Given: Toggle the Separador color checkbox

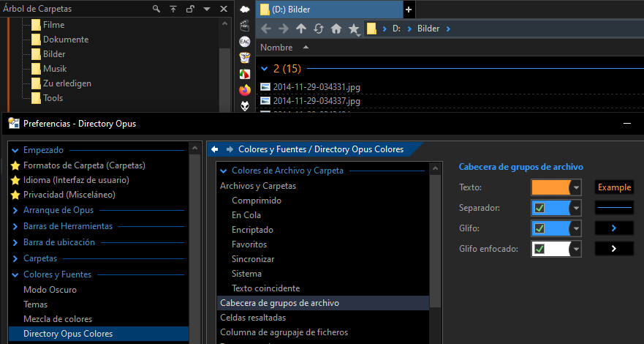Looking at the screenshot, I should tap(539, 208).
